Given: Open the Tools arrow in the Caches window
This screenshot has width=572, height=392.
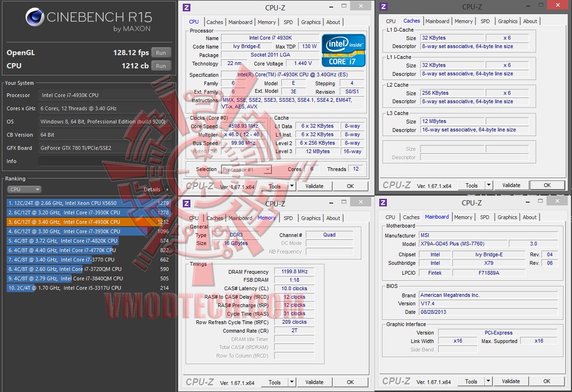Looking at the screenshot, I should (489, 185).
